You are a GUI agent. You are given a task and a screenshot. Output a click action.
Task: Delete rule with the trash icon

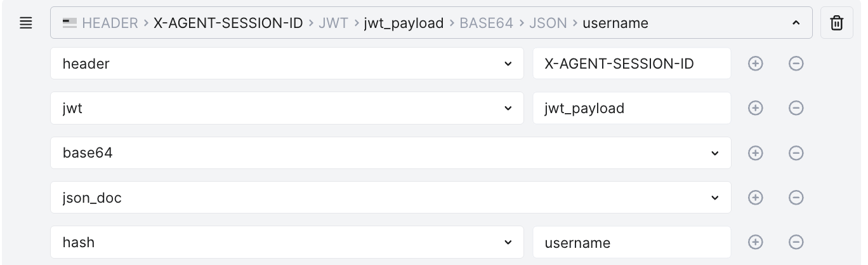pos(836,24)
